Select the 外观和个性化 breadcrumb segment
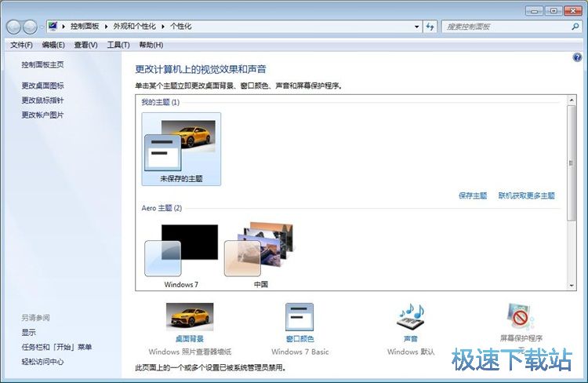Image resolution: width=588 pixels, height=383 pixels. tap(134, 26)
